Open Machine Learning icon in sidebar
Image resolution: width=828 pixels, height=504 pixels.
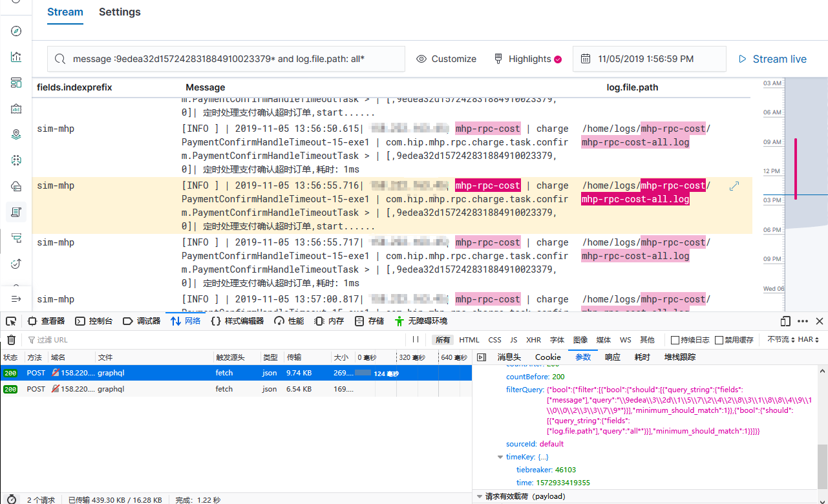[16, 160]
